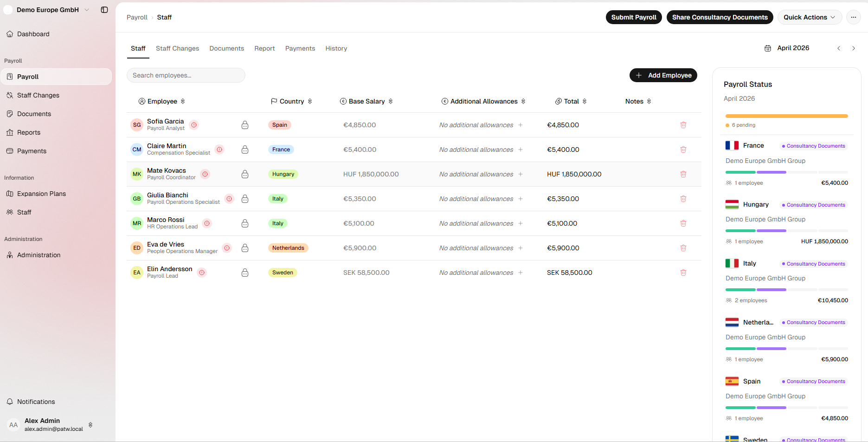The width and height of the screenshot is (868, 442).
Task: Open the Report tab
Action: [x=264, y=48]
